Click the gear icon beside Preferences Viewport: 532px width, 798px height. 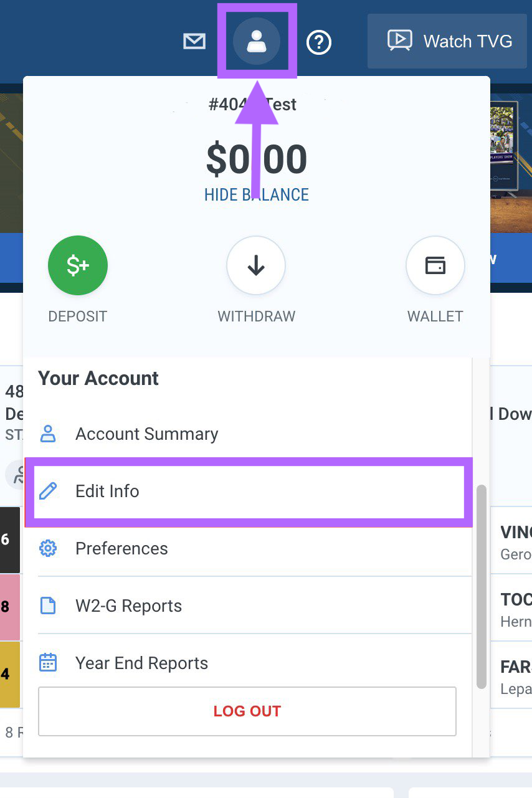(x=48, y=548)
